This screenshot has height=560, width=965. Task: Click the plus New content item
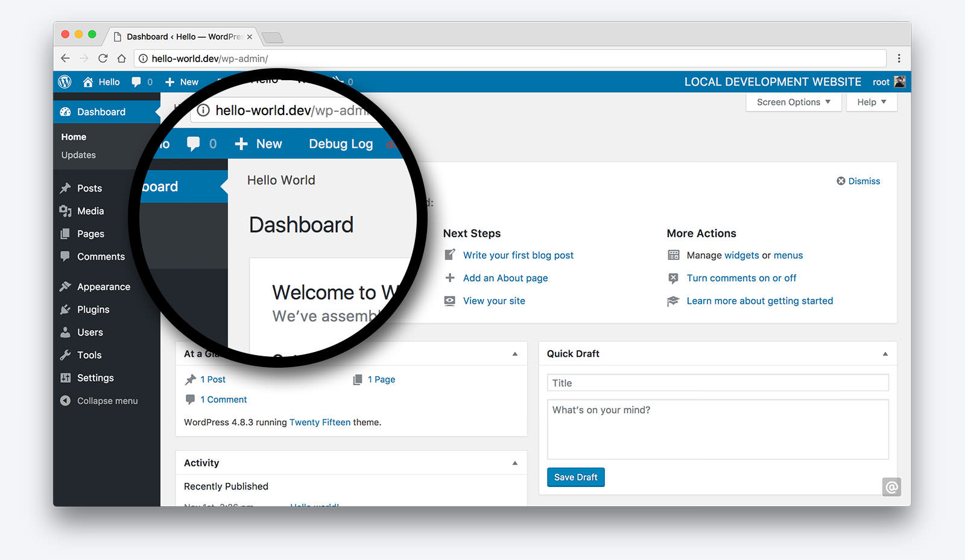click(x=182, y=82)
